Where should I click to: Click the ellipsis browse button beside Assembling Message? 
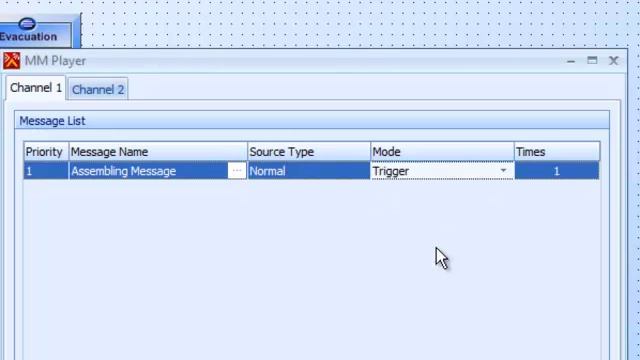(237, 171)
